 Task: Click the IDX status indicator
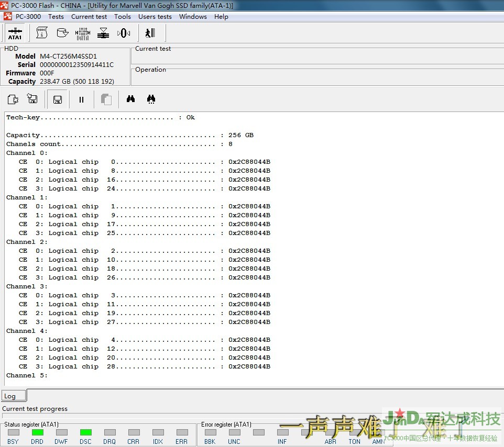158,432
